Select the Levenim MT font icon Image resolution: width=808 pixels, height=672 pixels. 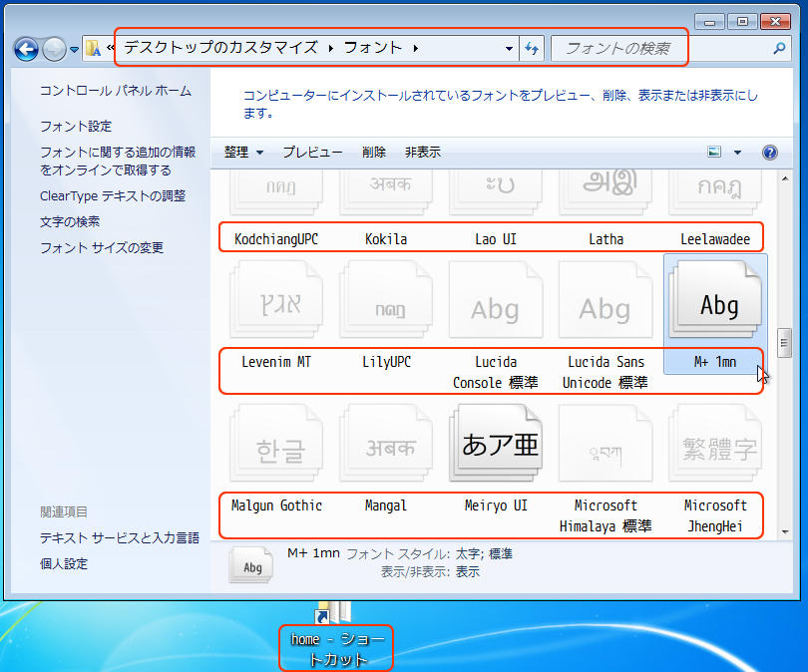click(x=276, y=300)
